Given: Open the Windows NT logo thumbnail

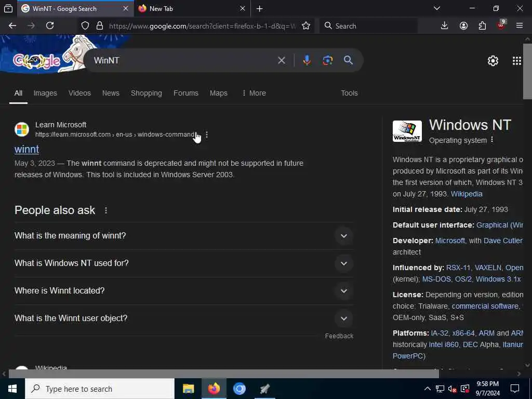Looking at the screenshot, I should tap(407, 131).
